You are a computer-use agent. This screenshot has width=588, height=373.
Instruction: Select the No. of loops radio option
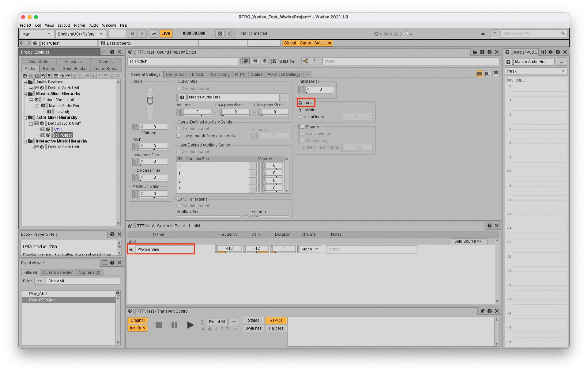click(x=300, y=117)
